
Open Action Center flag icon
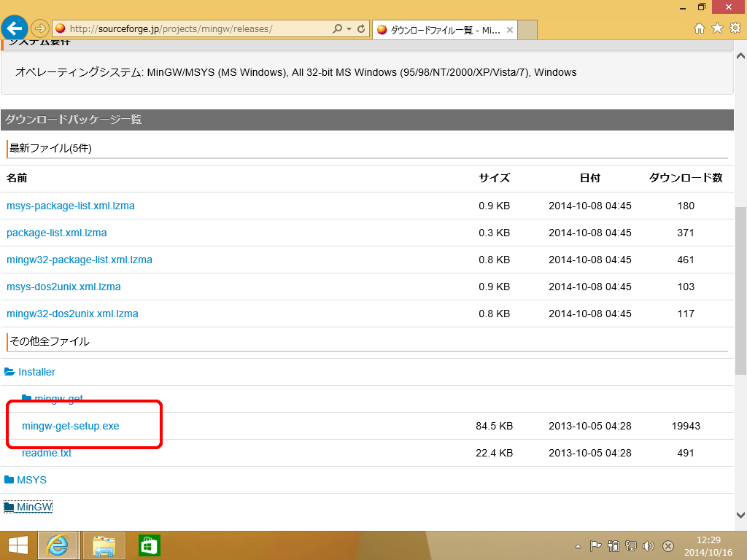(x=595, y=546)
